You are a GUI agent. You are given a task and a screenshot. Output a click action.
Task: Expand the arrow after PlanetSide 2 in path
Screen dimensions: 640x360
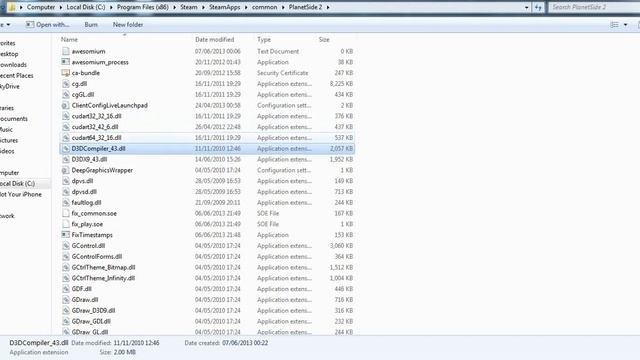pos(328,7)
